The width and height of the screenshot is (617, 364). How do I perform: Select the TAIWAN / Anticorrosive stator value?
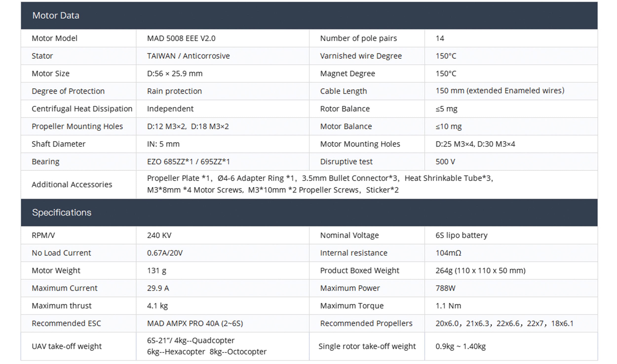[188, 56]
